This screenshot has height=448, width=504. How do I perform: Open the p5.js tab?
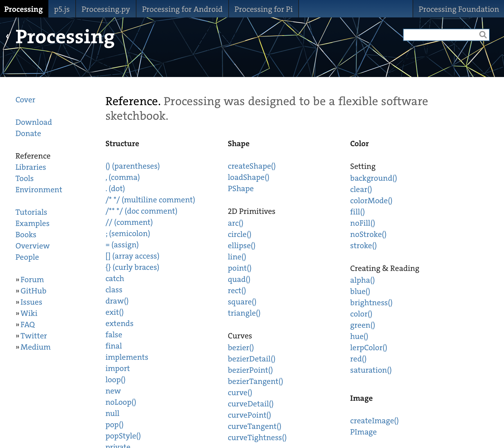(x=62, y=9)
